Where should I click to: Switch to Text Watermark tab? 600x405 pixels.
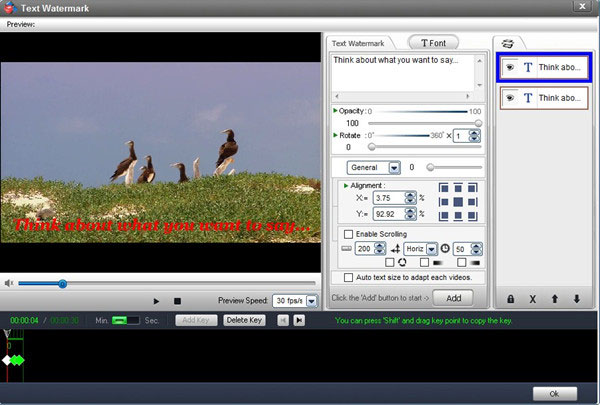pos(358,44)
